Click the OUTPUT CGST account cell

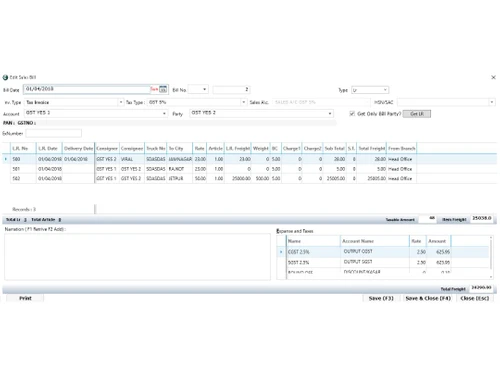[374, 252]
